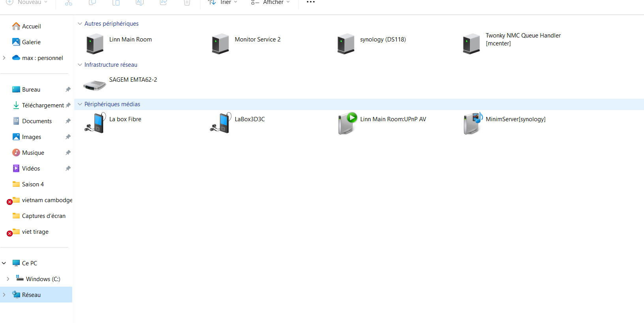Open Linn Main Room:UPnP AV icon
The width and height of the screenshot is (644, 323).
347,123
